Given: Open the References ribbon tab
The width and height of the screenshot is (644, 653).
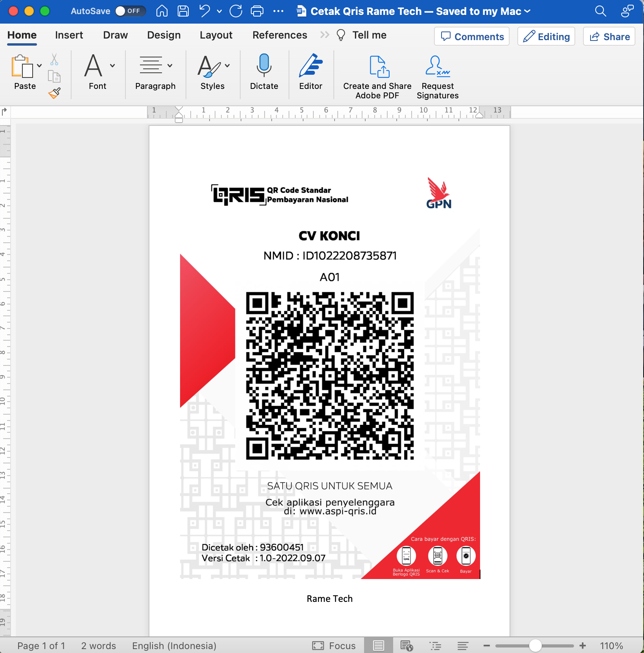Looking at the screenshot, I should (280, 35).
